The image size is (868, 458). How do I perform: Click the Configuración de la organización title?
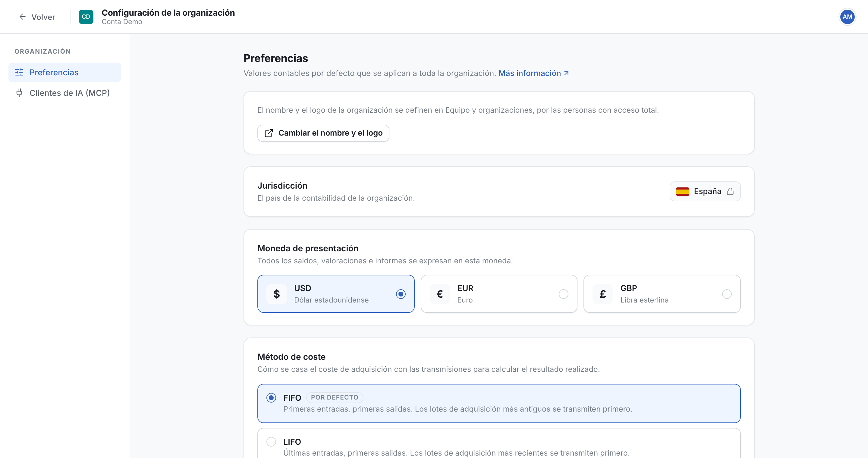click(x=168, y=12)
